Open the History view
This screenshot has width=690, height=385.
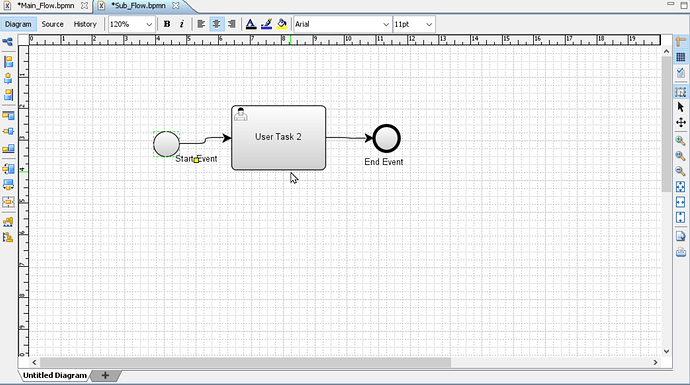[85, 24]
